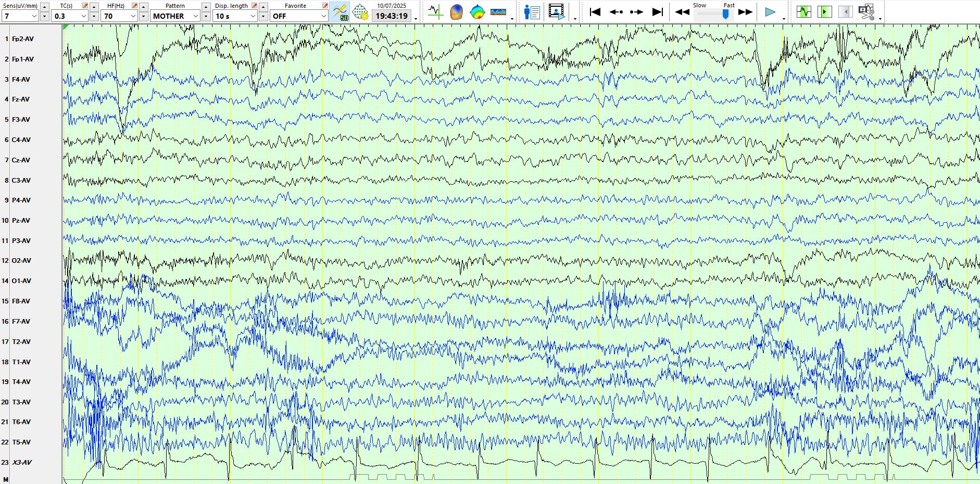Click the M marker row label
980x484 pixels.
pos(6,480)
